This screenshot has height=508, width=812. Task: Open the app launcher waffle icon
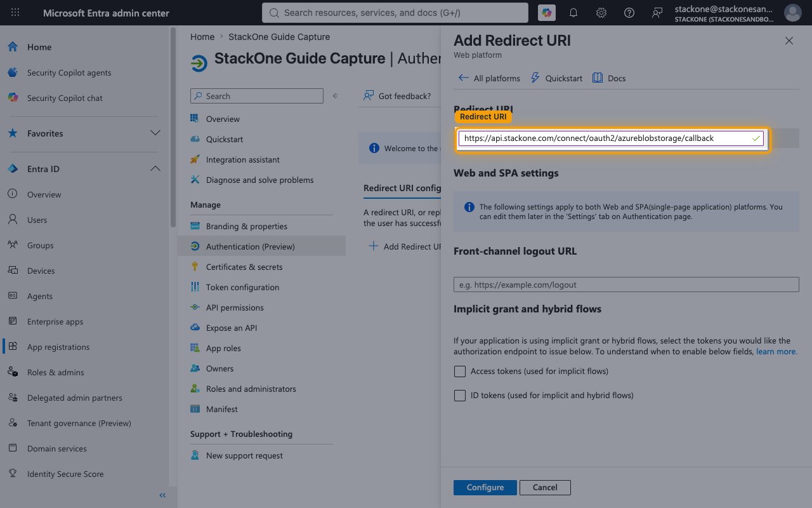coord(15,13)
